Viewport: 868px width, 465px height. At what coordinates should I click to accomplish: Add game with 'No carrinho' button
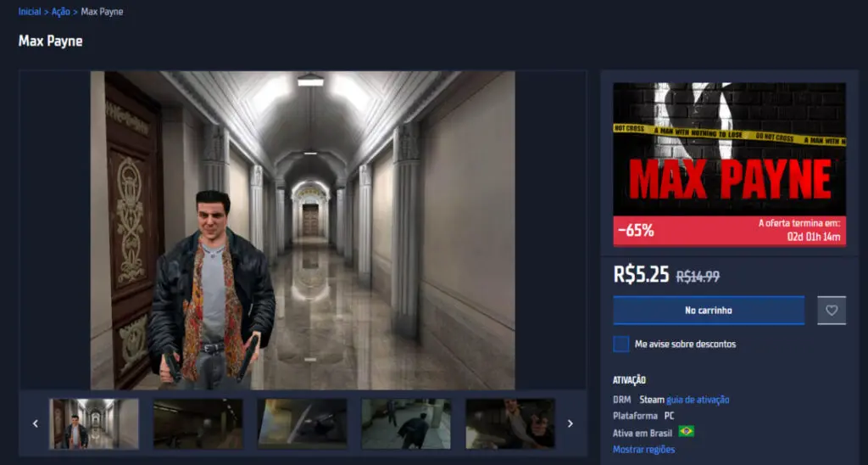pos(709,311)
